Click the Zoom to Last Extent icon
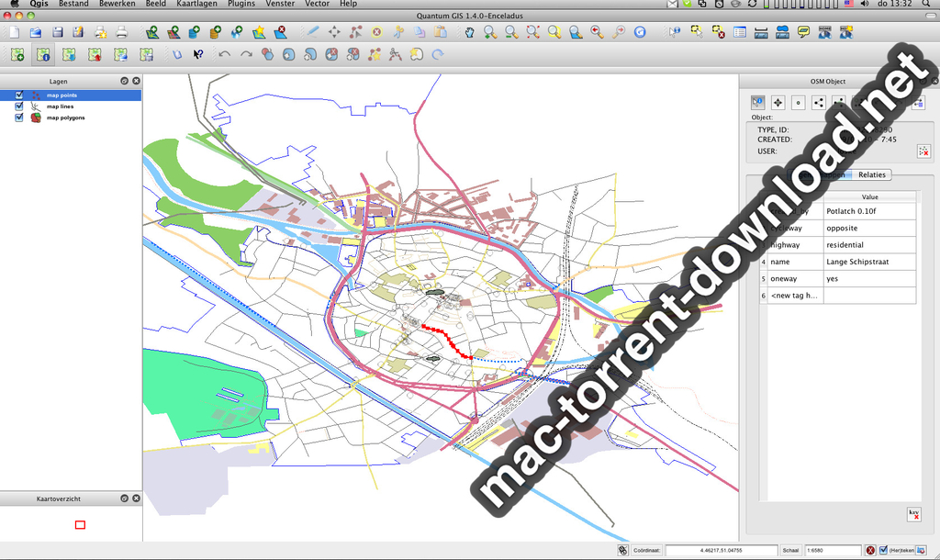The width and height of the screenshot is (940, 560). (x=597, y=32)
